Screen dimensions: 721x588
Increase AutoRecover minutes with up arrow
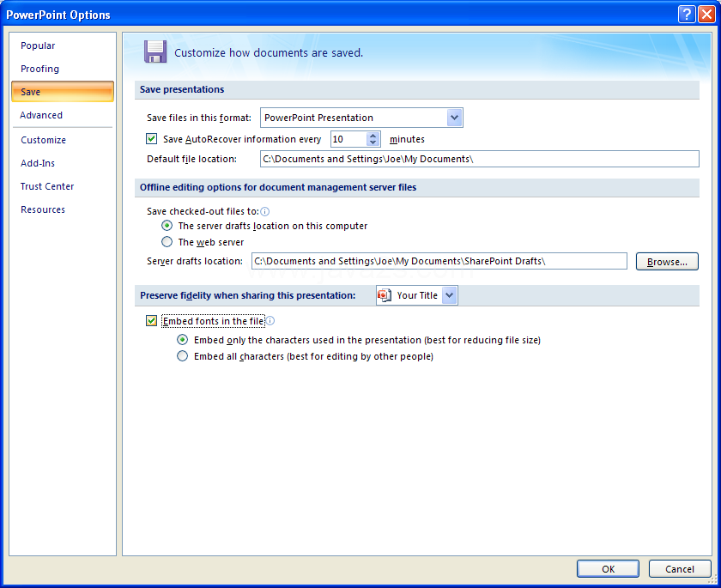(x=373, y=136)
